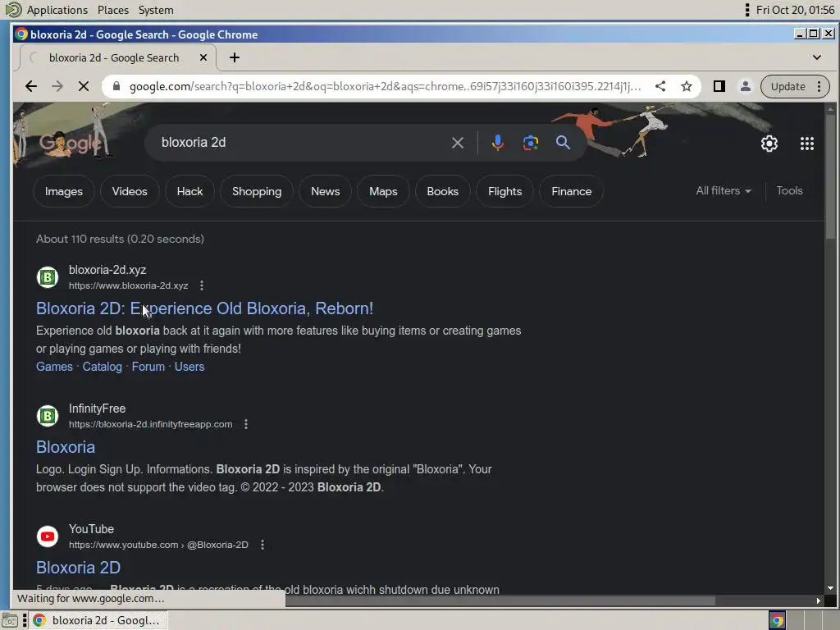Open the System menu
The image size is (840, 630).
[156, 10]
